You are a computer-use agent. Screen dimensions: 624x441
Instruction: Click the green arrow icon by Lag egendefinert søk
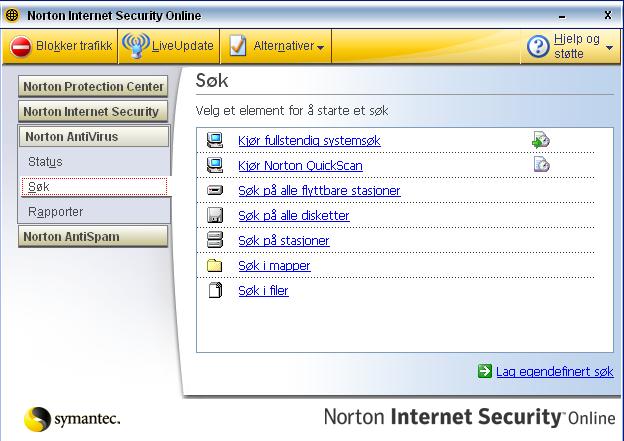[485, 371]
